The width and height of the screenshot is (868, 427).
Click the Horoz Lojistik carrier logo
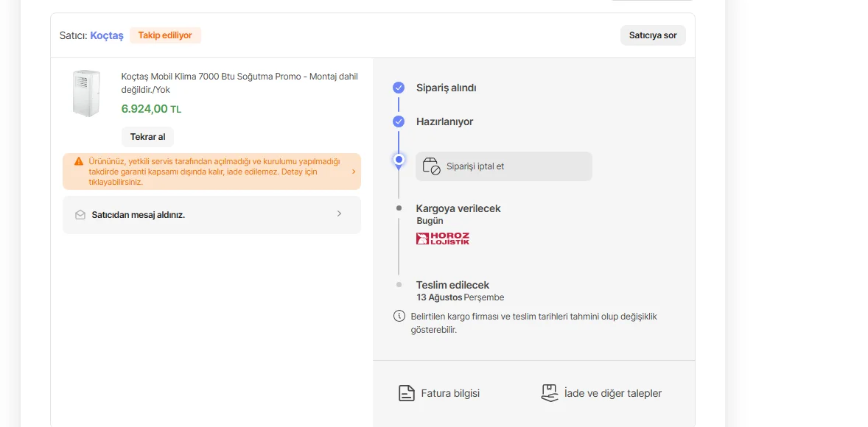(x=442, y=239)
